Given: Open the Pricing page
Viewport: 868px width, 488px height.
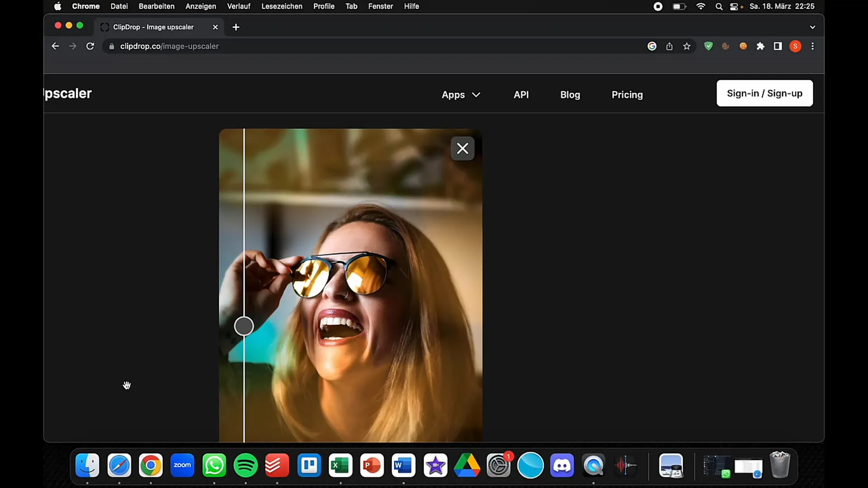Looking at the screenshot, I should click(x=627, y=95).
